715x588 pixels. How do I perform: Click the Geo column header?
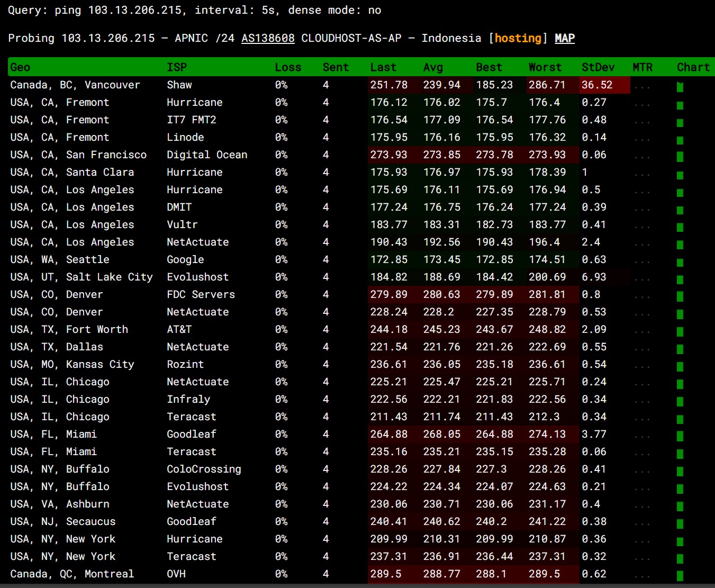(20, 67)
